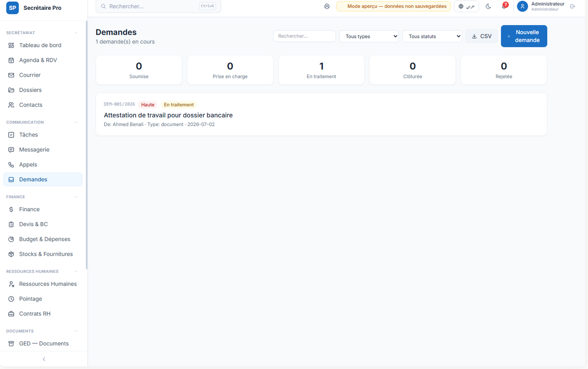Click the Pointage clock icon
Image resolution: width=588 pixels, height=369 pixels.
[x=11, y=299]
